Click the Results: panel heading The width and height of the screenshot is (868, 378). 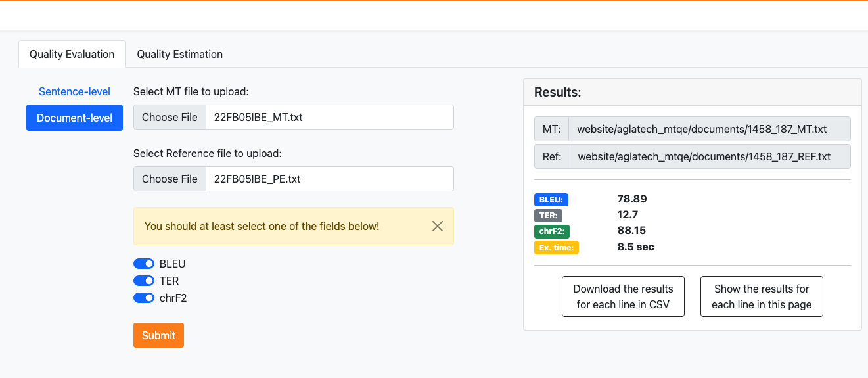(557, 92)
